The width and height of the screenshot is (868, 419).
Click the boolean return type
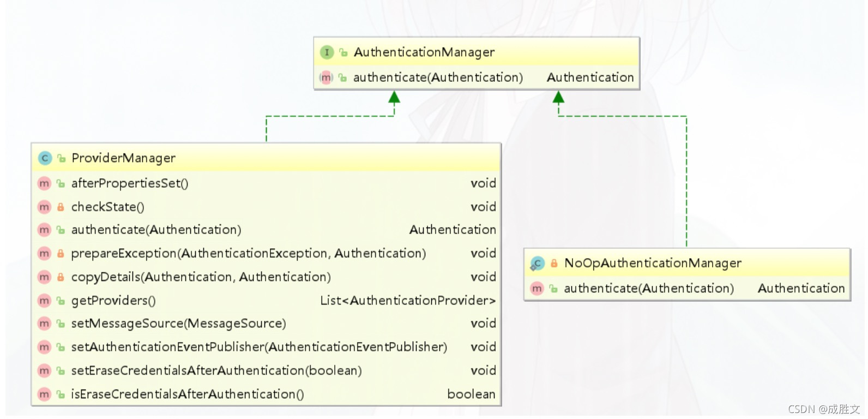pos(472,394)
